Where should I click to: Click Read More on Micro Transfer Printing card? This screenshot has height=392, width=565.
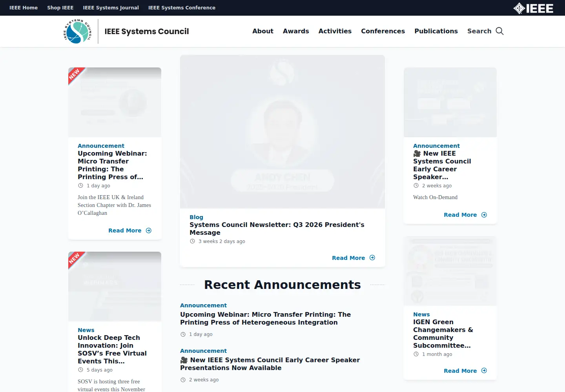click(130, 230)
